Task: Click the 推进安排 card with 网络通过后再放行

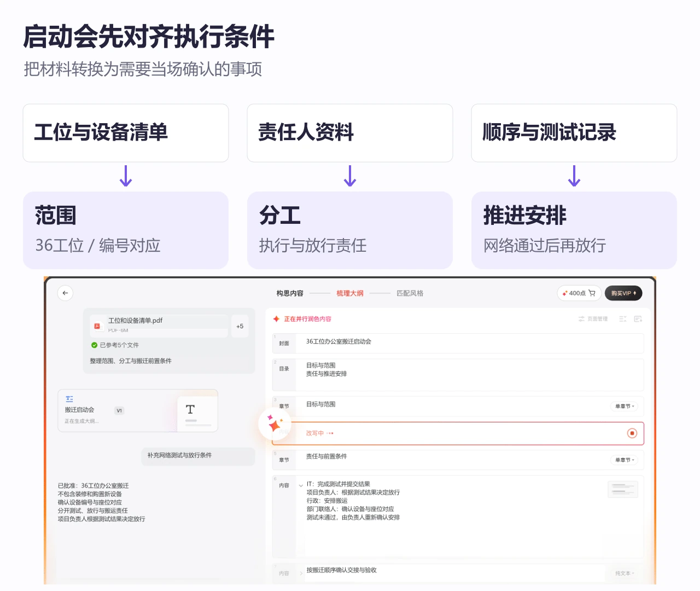Action: [574, 230]
